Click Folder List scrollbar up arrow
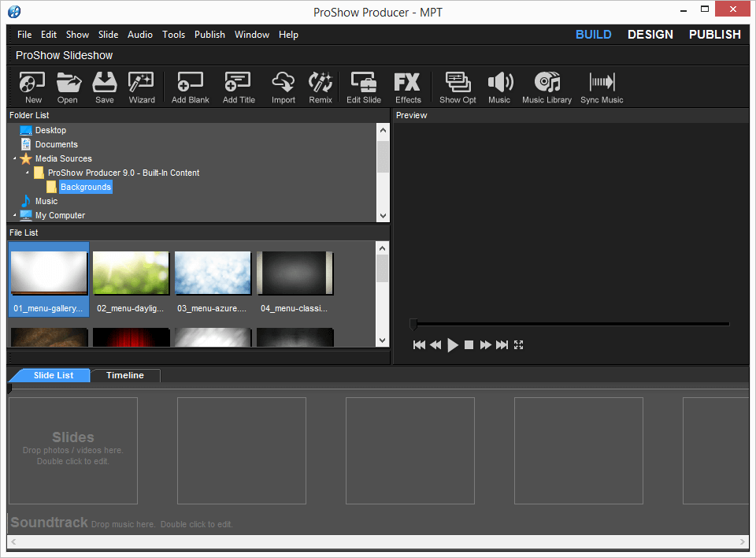The image size is (756, 558). (x=383, y=130)
